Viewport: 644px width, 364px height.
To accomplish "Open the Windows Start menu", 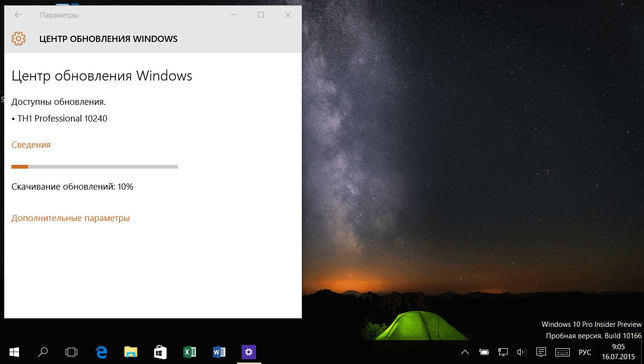I will [14, 352].
